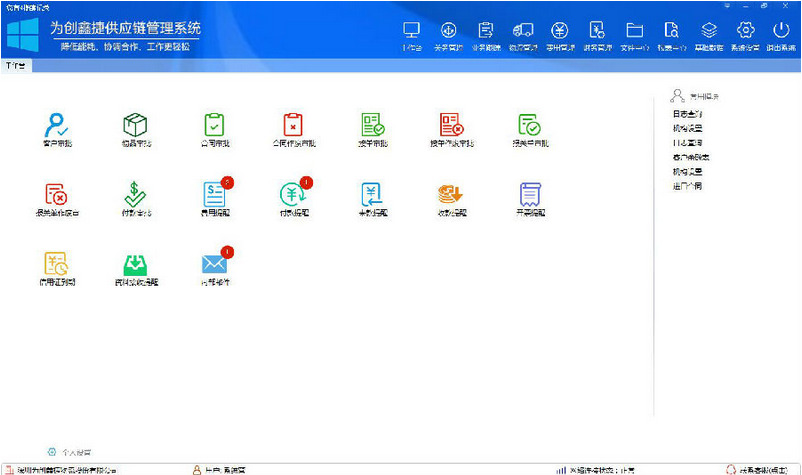Screen dimensions: 802x475
Task: Click the 联系客服 link in the status bar
Action: coord(756,470)
